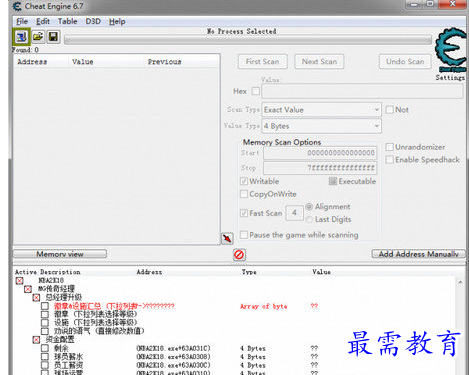Open the Edit menu
This screenshot has width=469, height=375.
pos(43,22)
